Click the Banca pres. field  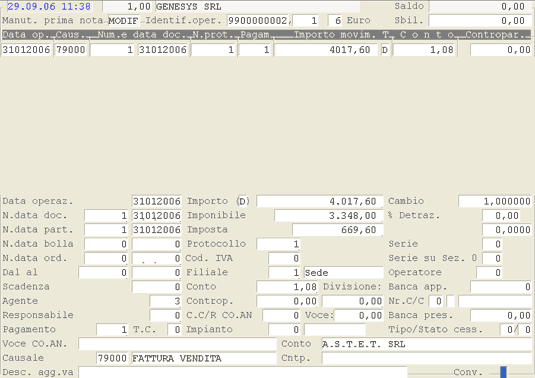point(501,316)
